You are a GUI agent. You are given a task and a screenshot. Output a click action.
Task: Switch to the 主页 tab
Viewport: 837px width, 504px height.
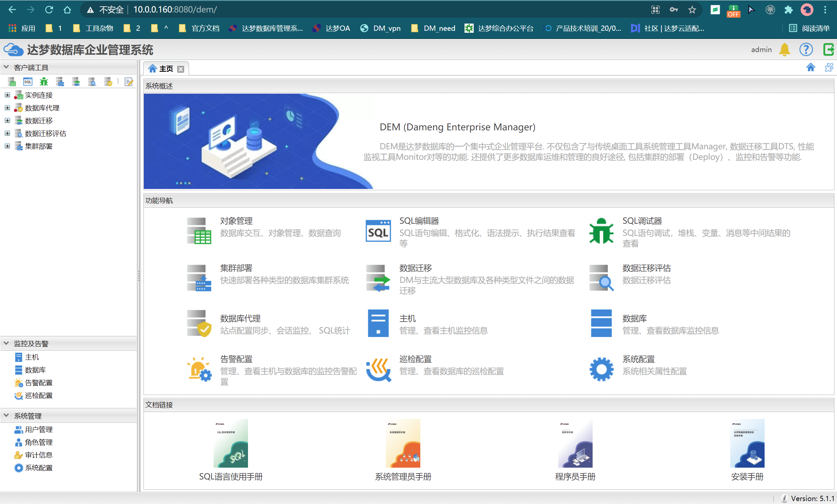pos(166,68)
